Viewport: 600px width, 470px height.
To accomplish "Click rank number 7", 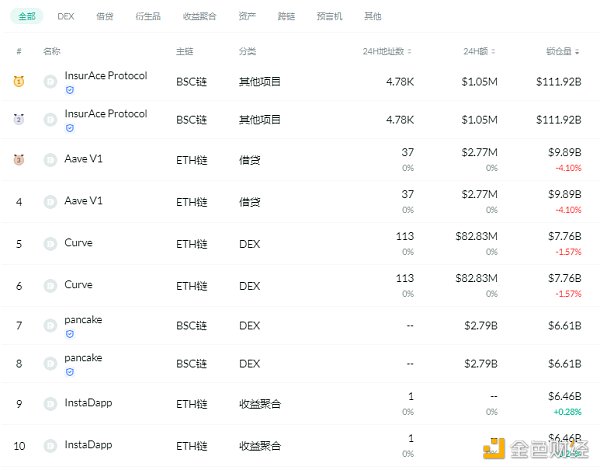I will tap(19, 326).
